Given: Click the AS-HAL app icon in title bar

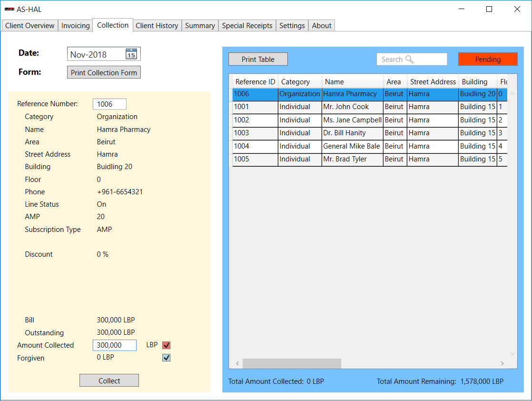Looking at the screenshot, I should point(9,9).
